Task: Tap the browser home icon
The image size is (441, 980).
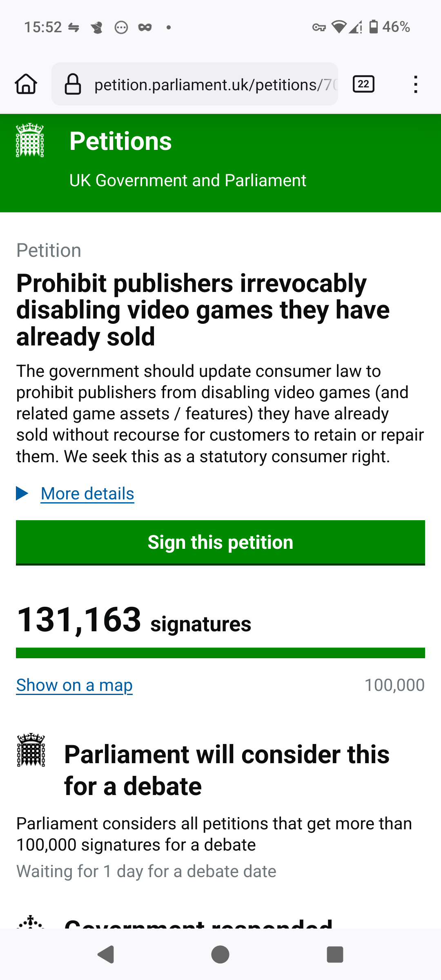Action: pos(26,84)
